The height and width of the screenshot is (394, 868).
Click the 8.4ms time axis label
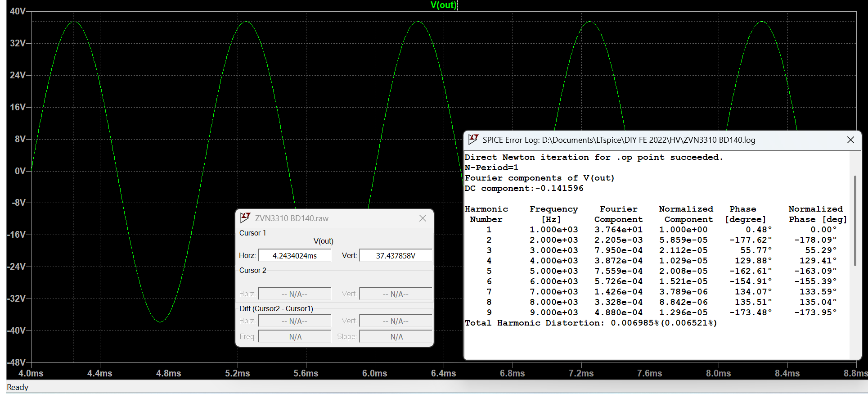[x=787, y=373]
